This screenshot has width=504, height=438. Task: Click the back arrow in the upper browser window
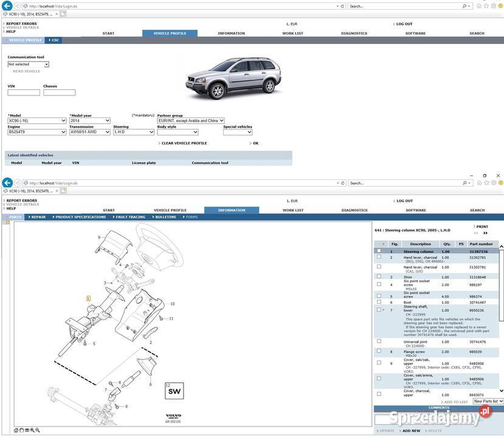(x=7, y=6)
